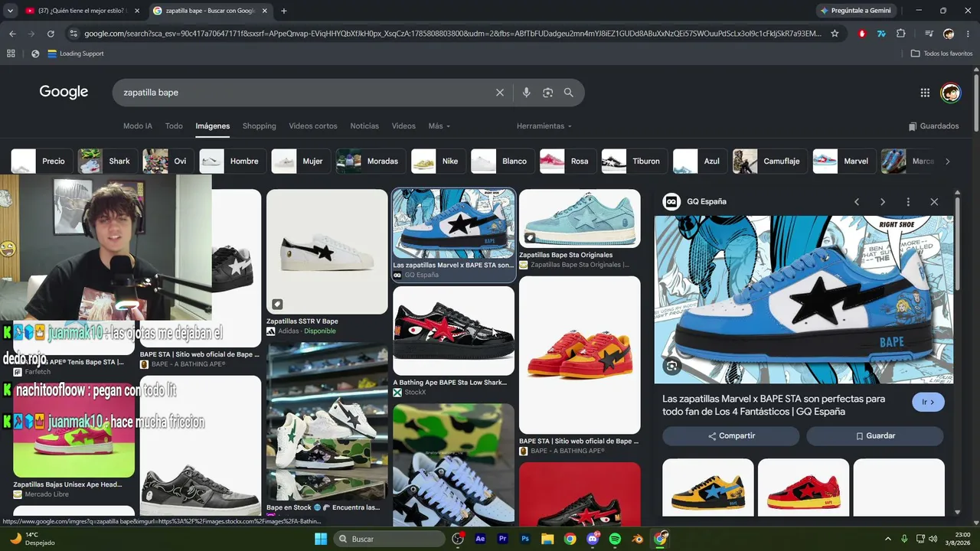This screenshot has width=980, height=551.
Task: Open the Google account avatar menu
Action: click(x=950, y=93)
